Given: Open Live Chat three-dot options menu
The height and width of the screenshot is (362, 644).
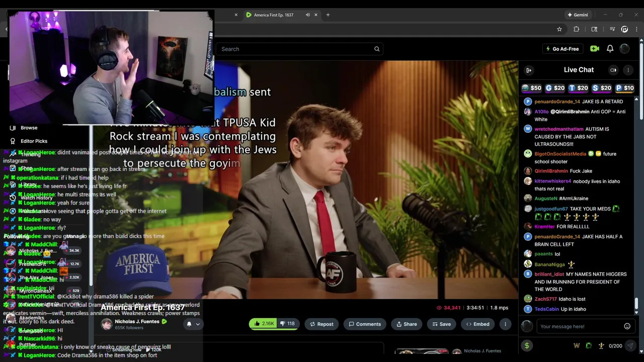Looking at the screenshot, I should (x=628, y=70).
